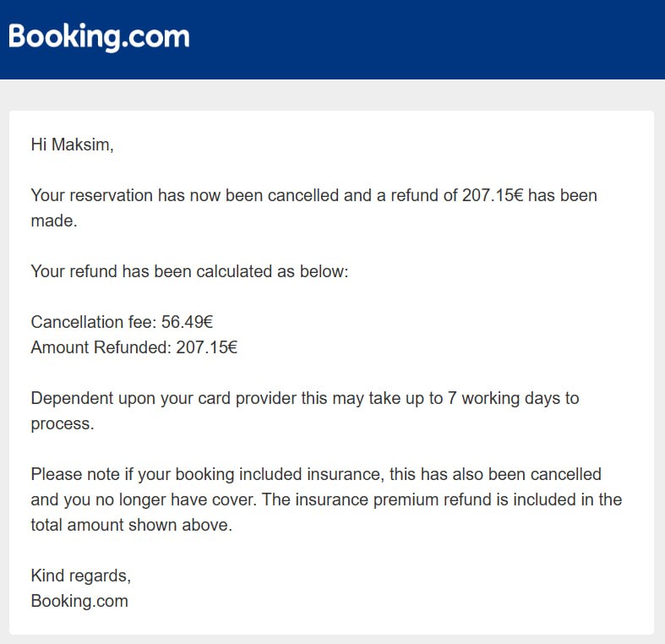
Task: Click "Please note if your booking" text
Action: click(133, 474)
